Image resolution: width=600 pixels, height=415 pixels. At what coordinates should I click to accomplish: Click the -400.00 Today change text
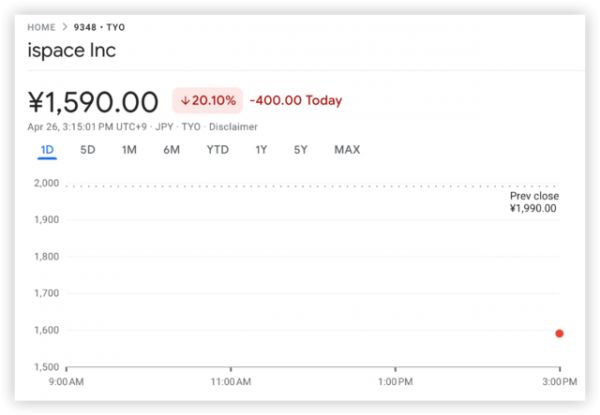(x=295, y=101)
